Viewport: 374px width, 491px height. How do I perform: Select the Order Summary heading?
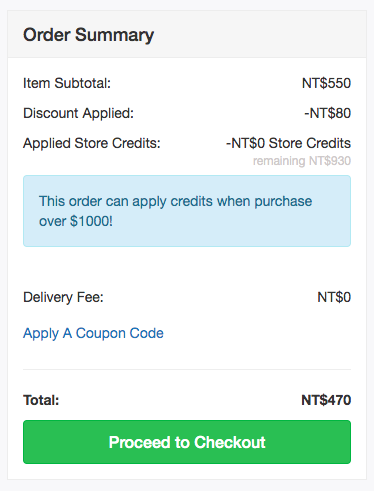point(88,35)
